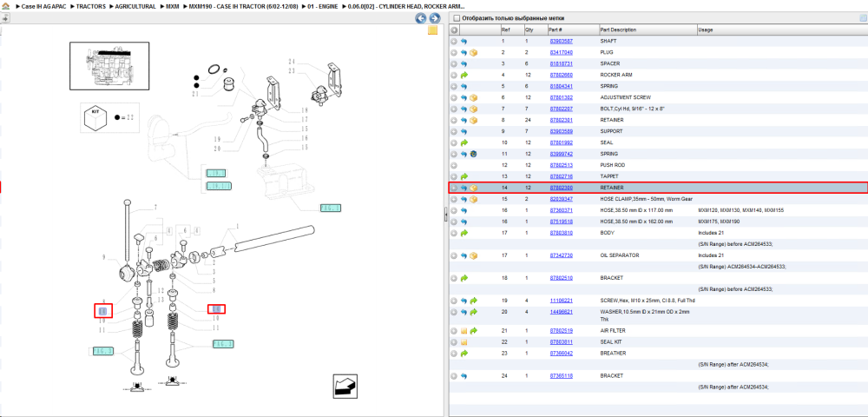This screenshot has height=417, width=868.
Task: Open part number link 87802513
Action: coord(561,165)
